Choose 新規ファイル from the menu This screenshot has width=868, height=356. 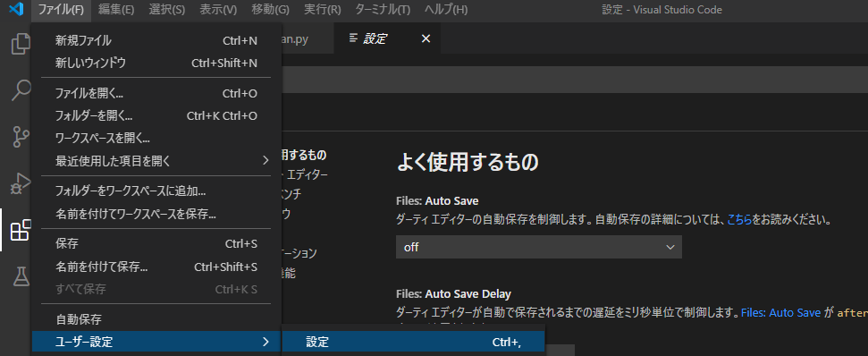(x=156, y=40)
